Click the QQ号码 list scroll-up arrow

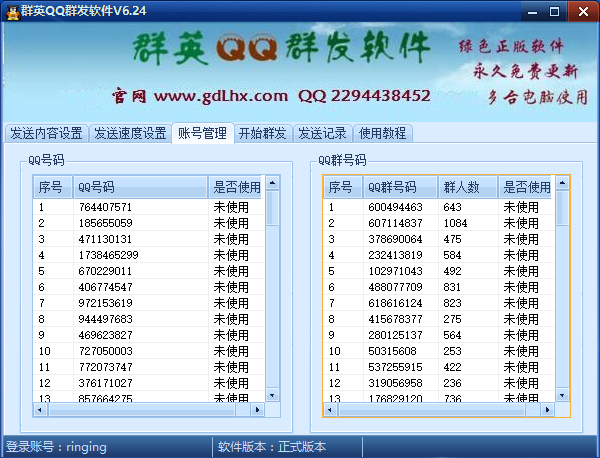click(x=272, y=183)
